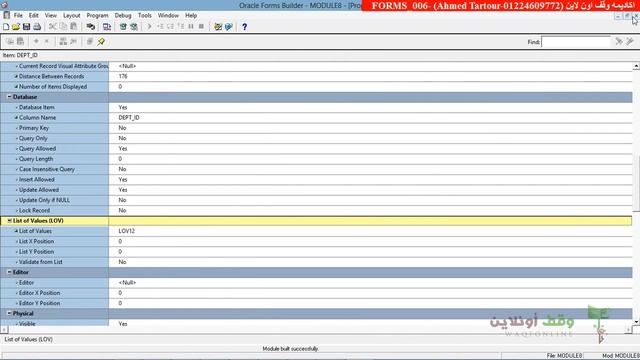Click the vertical scrollbar down arrow
The height and width of the screenshot is (360, 640).
click(636, 322)
